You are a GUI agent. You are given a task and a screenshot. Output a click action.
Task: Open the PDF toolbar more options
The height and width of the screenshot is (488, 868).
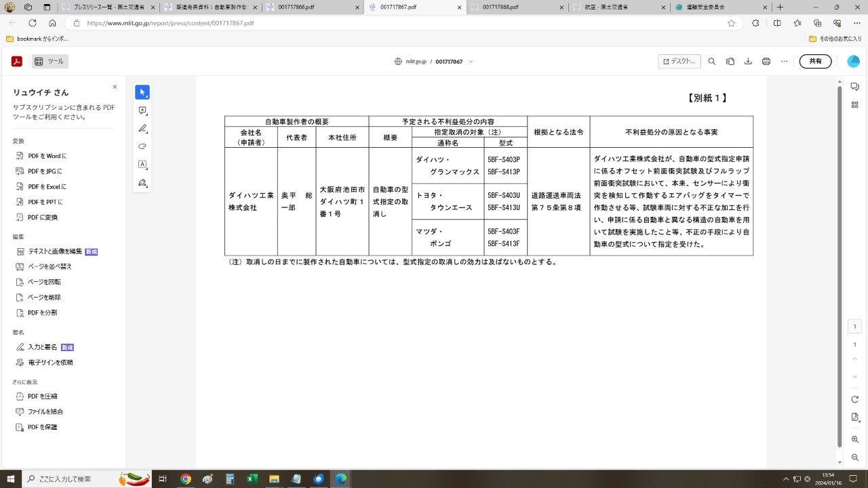coord(784,62)
